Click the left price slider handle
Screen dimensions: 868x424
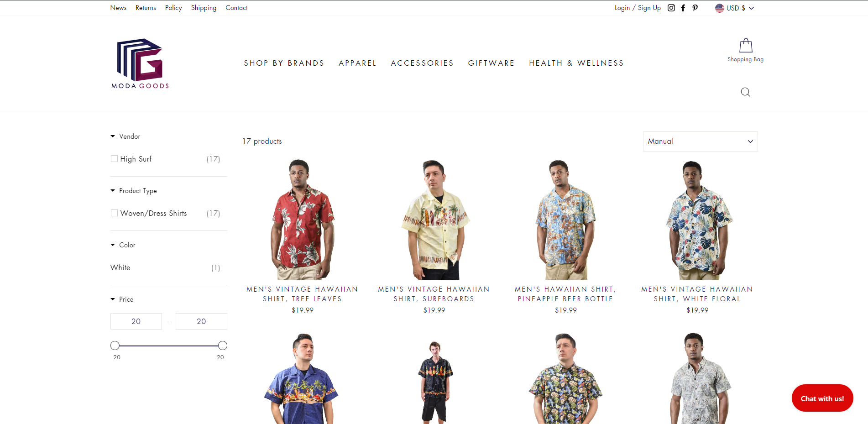(115, 345)
